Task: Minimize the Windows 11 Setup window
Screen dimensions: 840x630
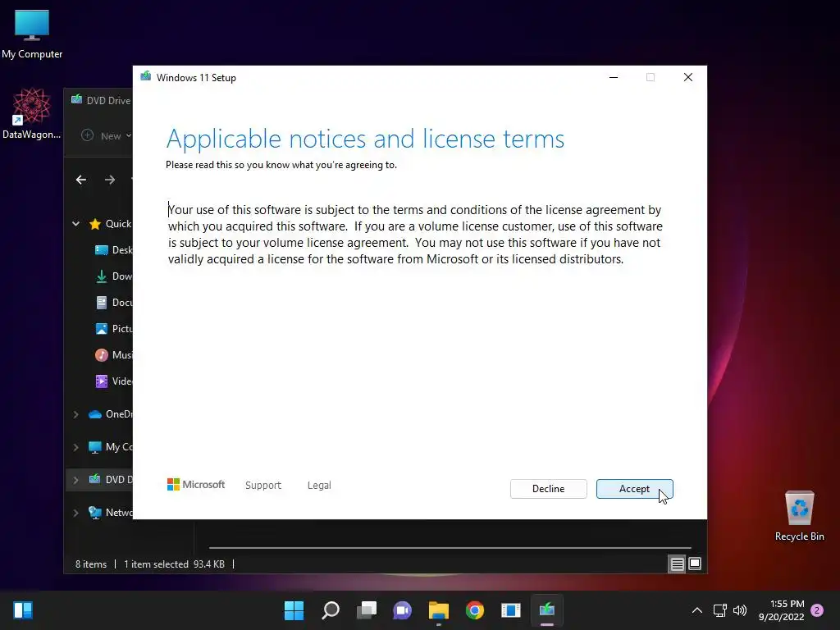Action: (x=614, y=77)
